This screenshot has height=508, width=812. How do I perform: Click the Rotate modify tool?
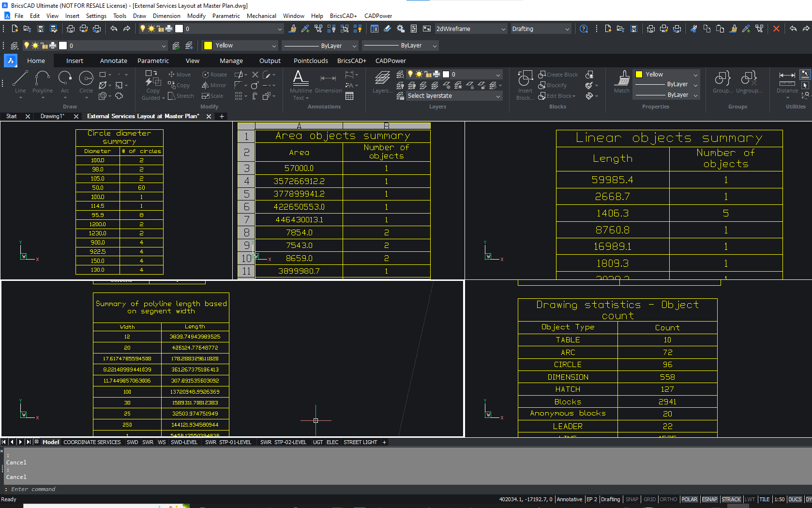[214, 74]
